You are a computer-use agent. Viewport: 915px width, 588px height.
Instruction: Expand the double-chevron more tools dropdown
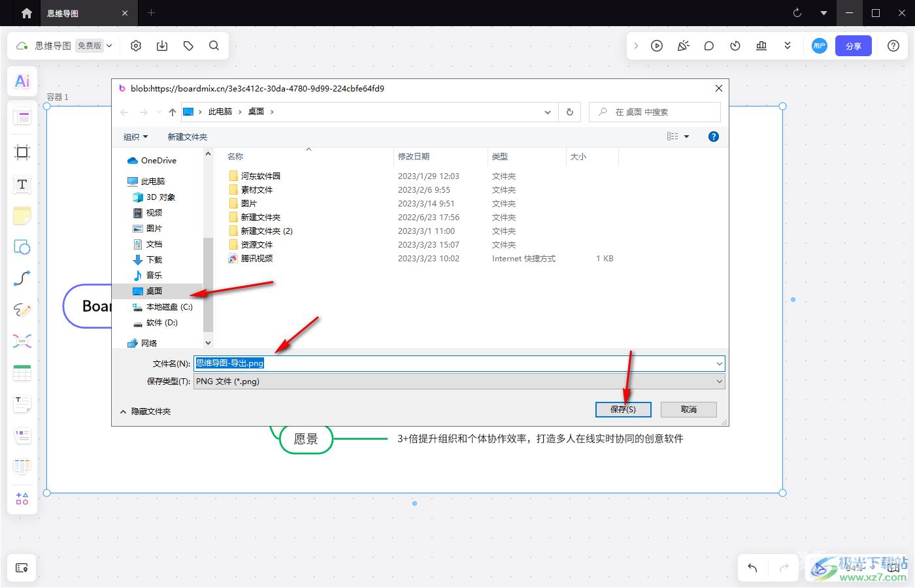788,46
